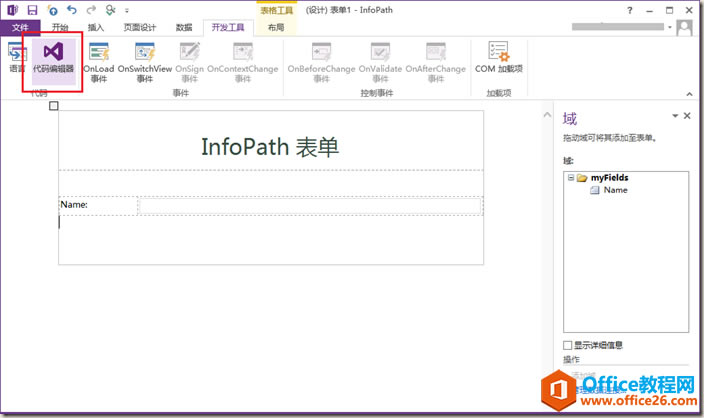The width and height of the screenshot is (704, 418).
Task: Click the Undo arrow in quick access toolbar
Action: tap(72, 9)
